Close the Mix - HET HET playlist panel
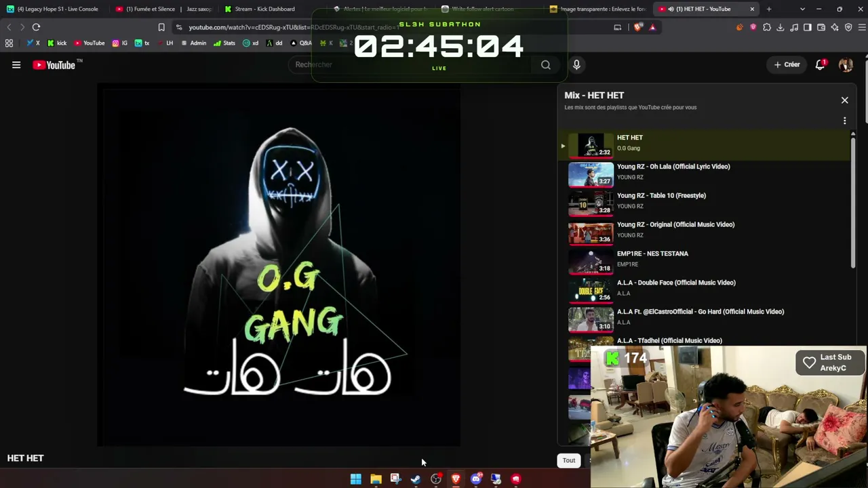The image size is (868, 488). [x=845, y=100]
